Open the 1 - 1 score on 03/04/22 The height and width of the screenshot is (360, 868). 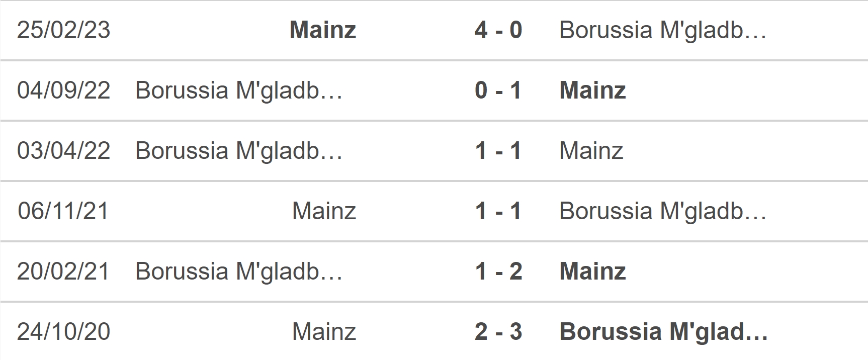click(498, 151)
